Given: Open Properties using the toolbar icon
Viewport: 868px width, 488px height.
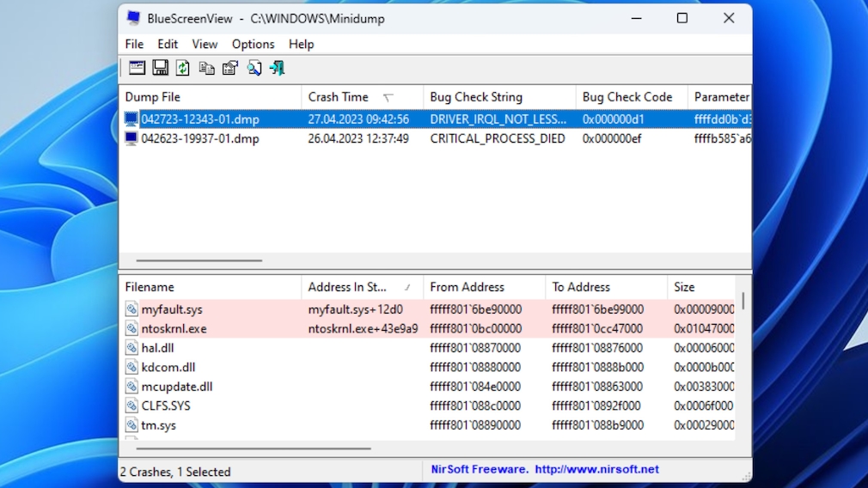Looking at the screenshot, I should tap(230, 68).
